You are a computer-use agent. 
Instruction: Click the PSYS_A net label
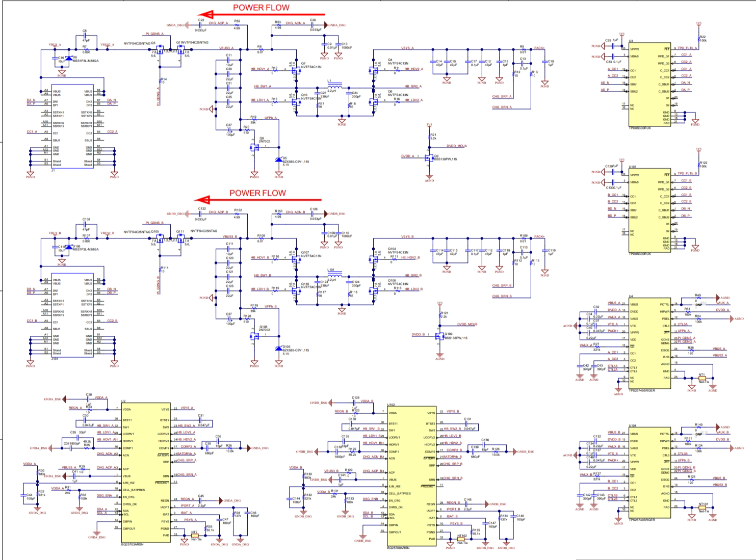click(190, 520)
